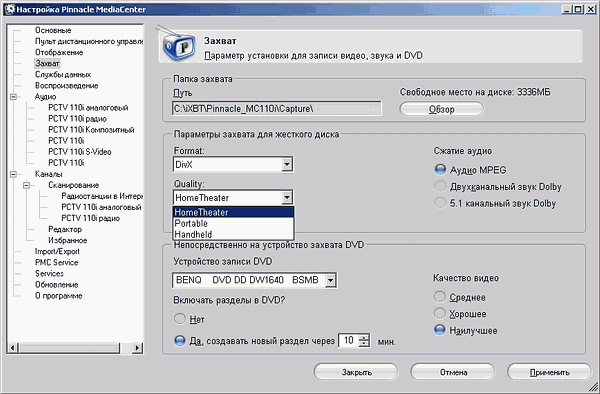Maximize the settings window
The width and height of the screenshot is (600, 394).
coord(578,9)
